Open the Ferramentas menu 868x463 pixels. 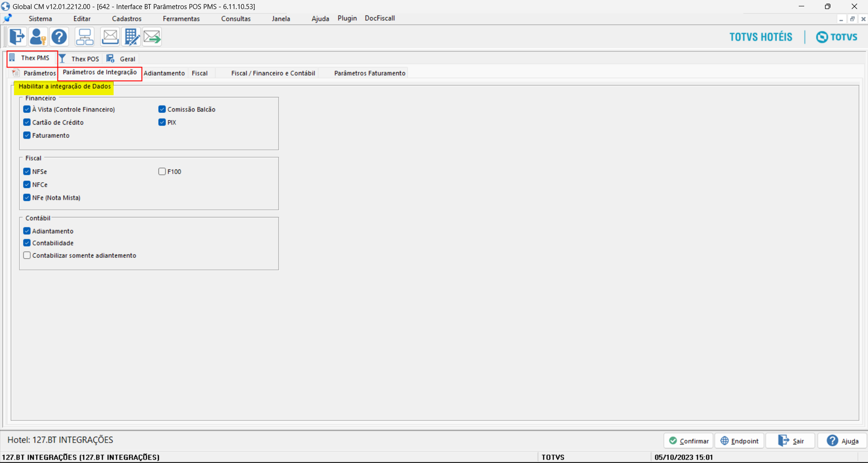click(181, 19)
